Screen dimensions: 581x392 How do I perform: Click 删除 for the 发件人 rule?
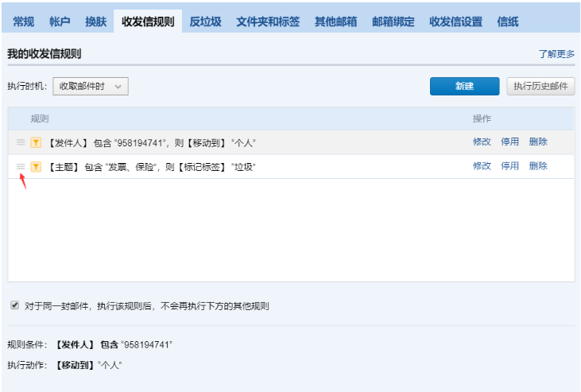pos(538,142)
